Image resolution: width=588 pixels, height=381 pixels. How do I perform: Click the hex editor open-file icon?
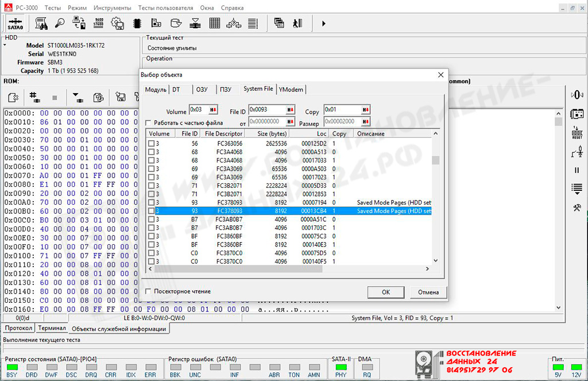(x=13, y=98)
